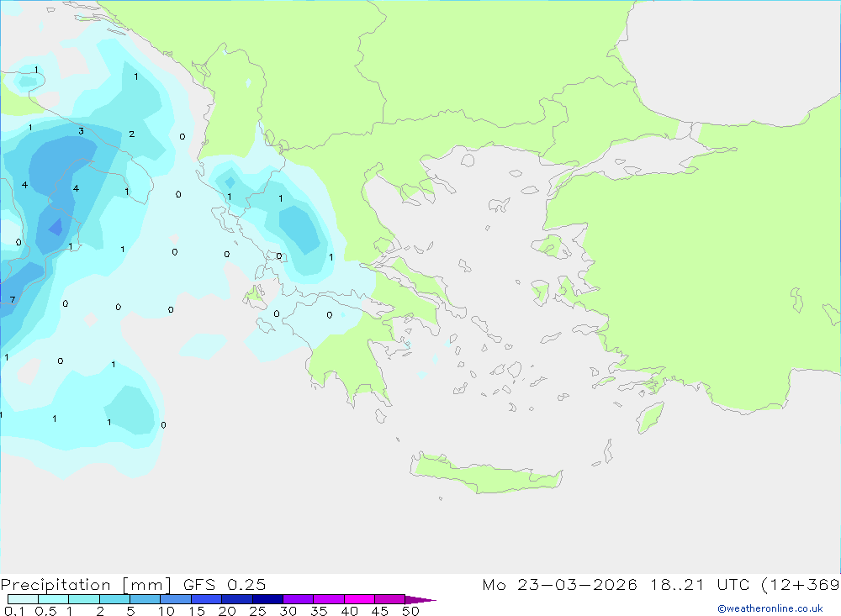Click the '15' legend scale label
The image size is (841, 616).
[197, 611]
